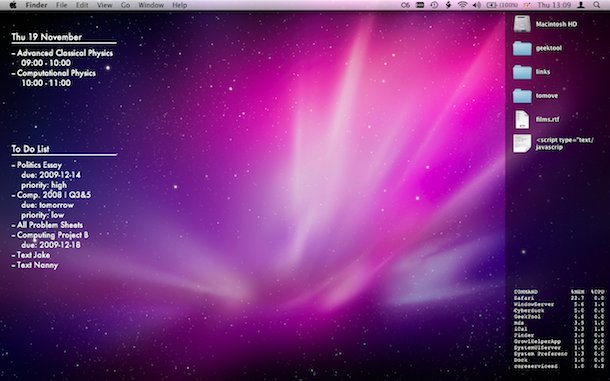Click the battery status icon showing 100%

tap(502, 5)
